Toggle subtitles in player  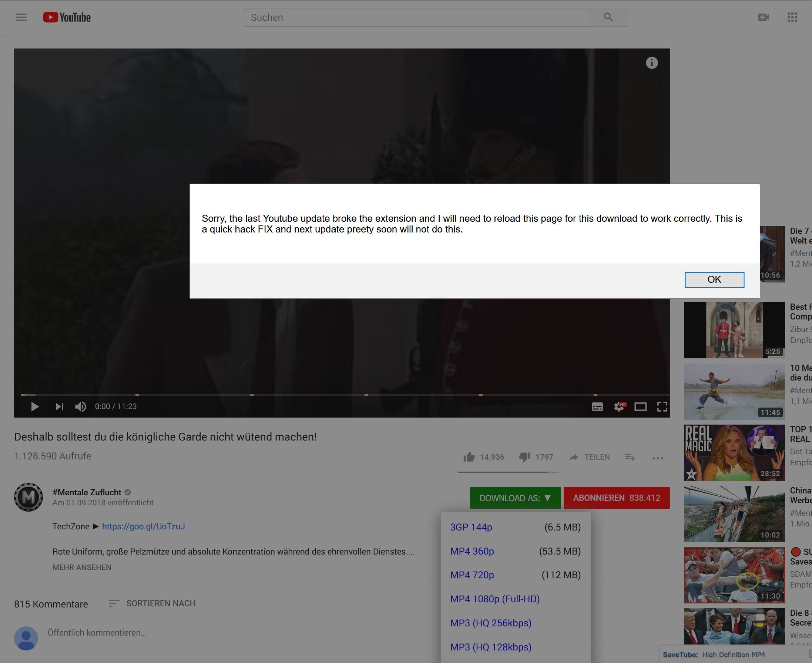pos(597,406)
